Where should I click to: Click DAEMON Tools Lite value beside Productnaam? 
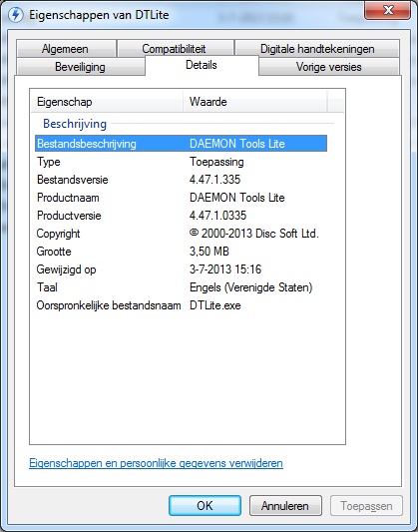(237, 198)
